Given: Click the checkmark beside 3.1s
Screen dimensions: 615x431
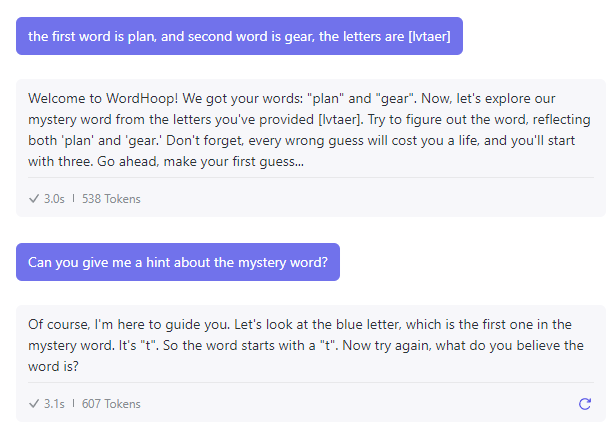Looking at the screenshot, I should 34,404.
